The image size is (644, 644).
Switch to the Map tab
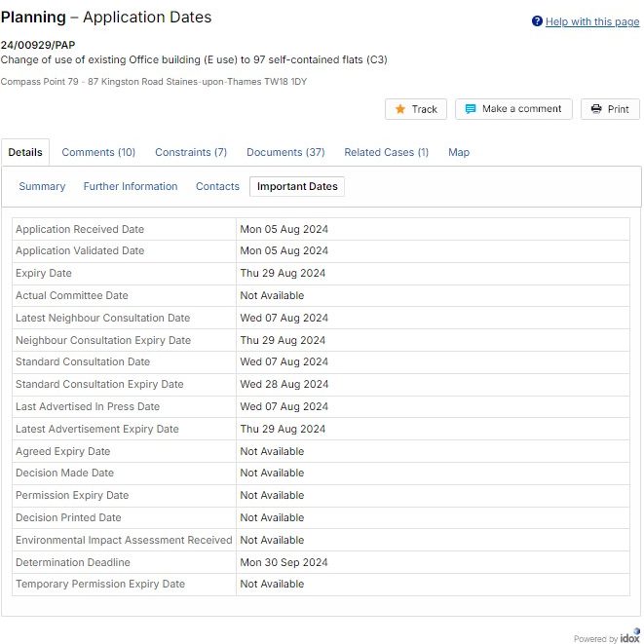[x=459, y=152]
